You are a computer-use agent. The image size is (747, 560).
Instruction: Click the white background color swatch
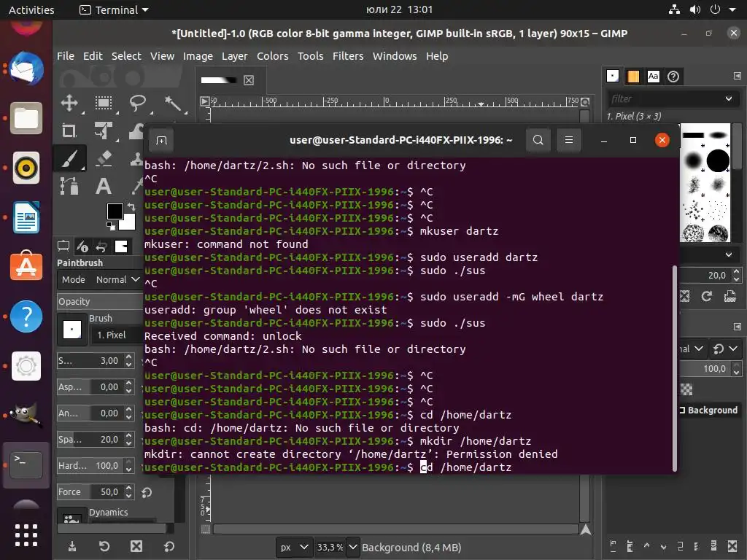click(x=129, y=224)
